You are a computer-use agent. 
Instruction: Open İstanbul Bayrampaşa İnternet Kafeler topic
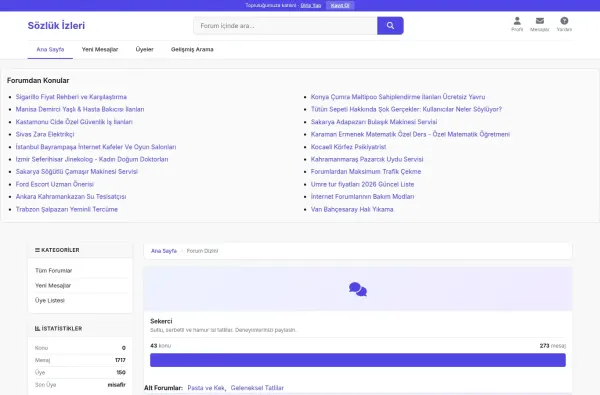coord(96,147)
